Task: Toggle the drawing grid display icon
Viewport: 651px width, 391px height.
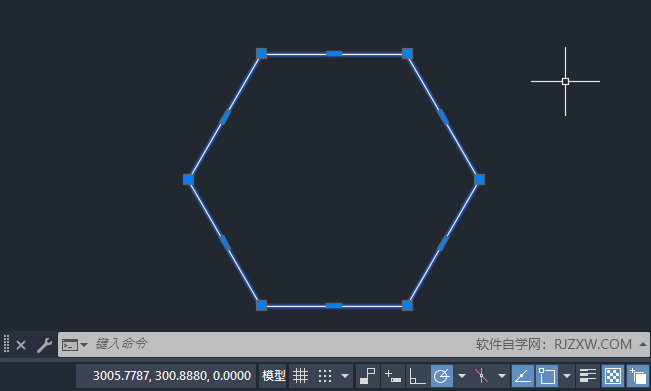Action: tap(300, 376)
